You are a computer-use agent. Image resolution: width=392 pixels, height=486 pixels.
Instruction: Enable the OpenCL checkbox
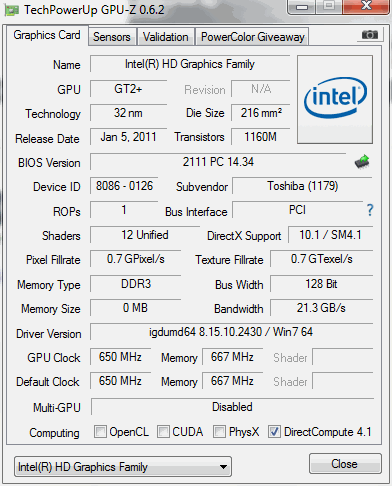tap(100, 431)
